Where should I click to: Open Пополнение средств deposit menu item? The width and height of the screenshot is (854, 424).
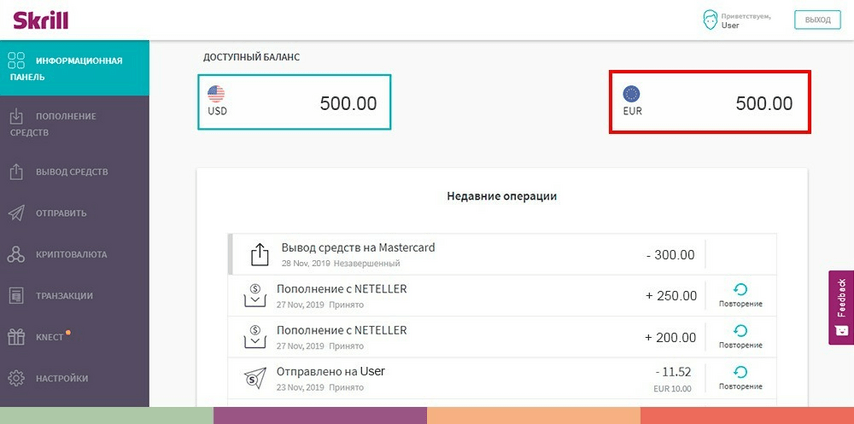75,124
